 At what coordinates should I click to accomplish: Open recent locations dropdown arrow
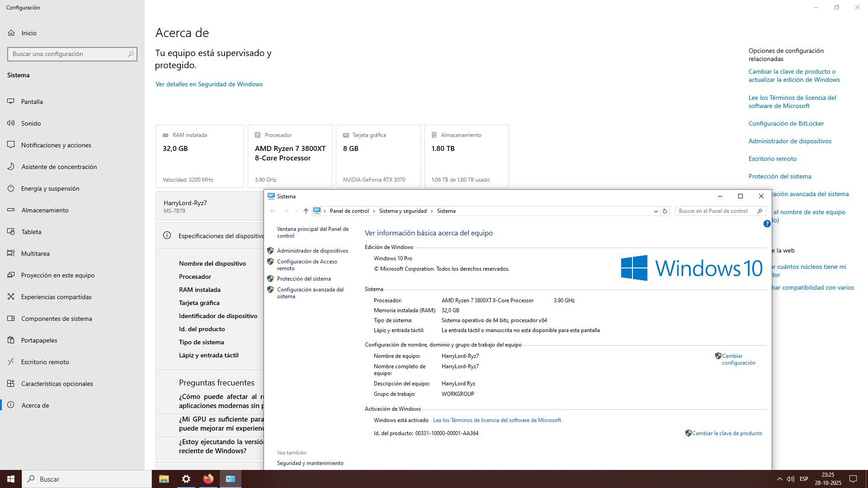[297, 211]
